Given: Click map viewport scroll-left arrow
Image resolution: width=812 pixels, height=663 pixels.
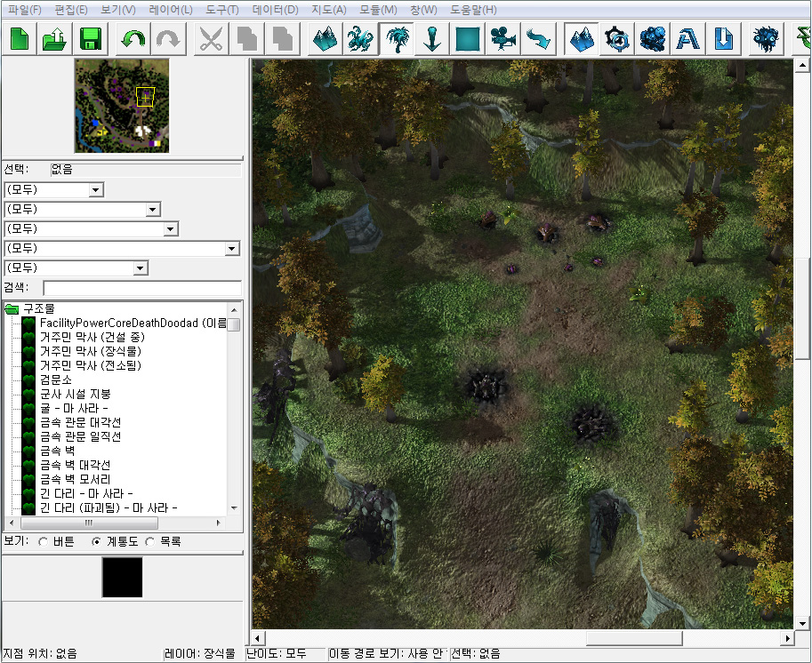Looking at the screenshot, I should (257, 638).
